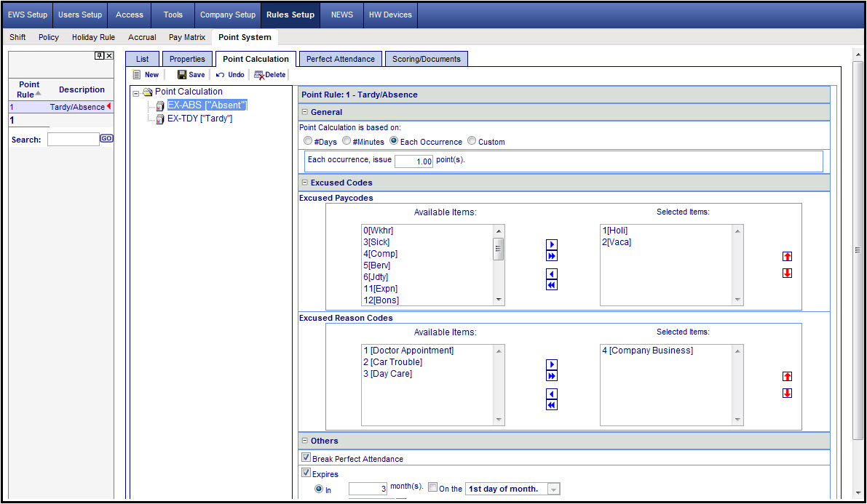Open the 1st day of month dropdown
The width and height of the screenshot is (867, 504).
[x=553, y=489]
